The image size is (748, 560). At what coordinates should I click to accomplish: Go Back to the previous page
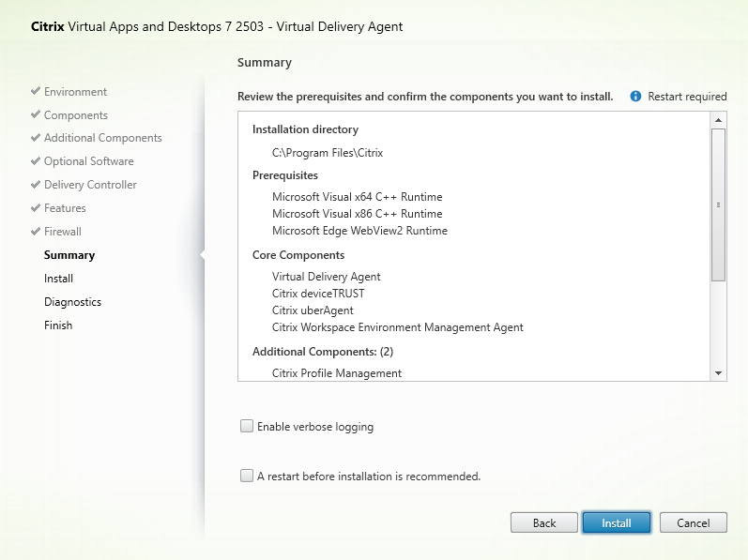543,522
